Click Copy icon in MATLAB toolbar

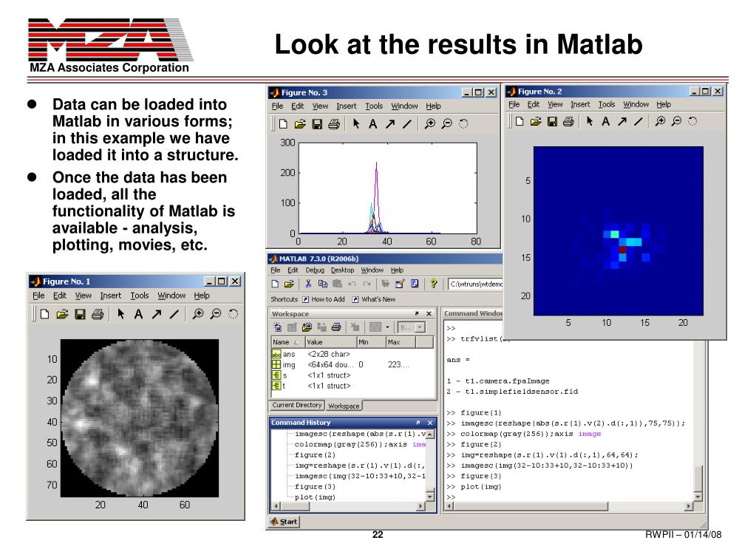[x=322, y=284]
